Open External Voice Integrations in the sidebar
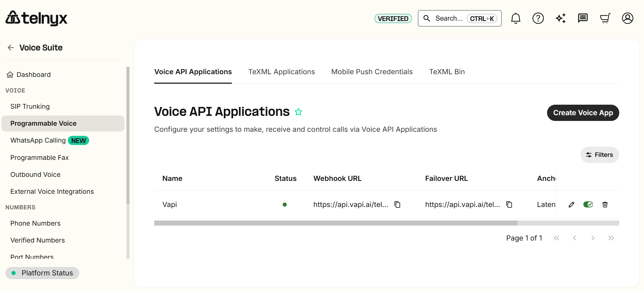This screenshot has height=292, width=644. (x=52, y=191)
